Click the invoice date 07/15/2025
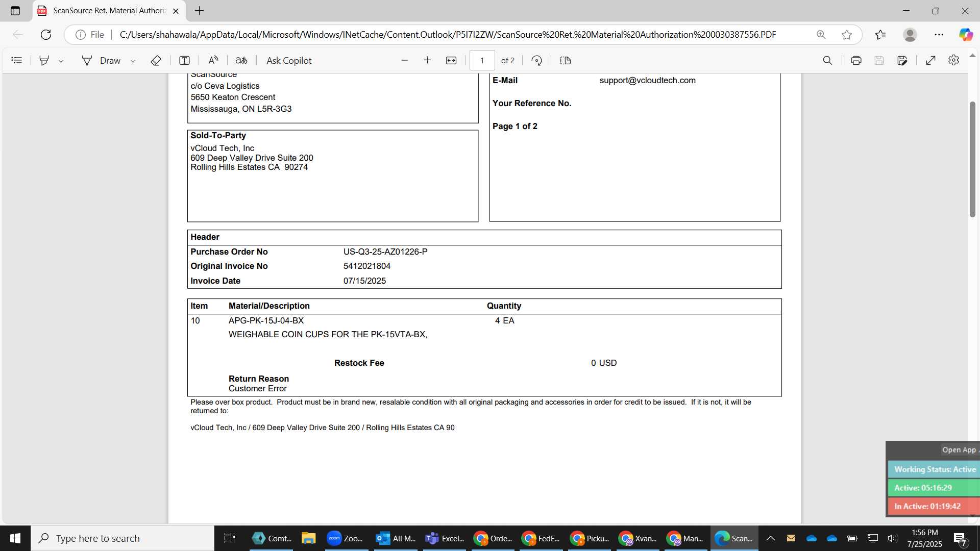 [364, 281]
